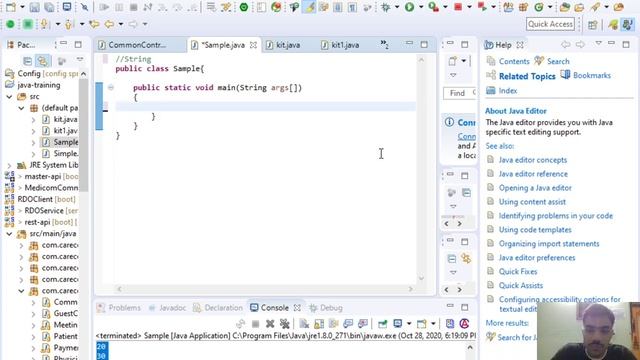Click the green Run button icon
Image resolution: width=640 pixels, height=360 pixels.
(x=409, y=7)
